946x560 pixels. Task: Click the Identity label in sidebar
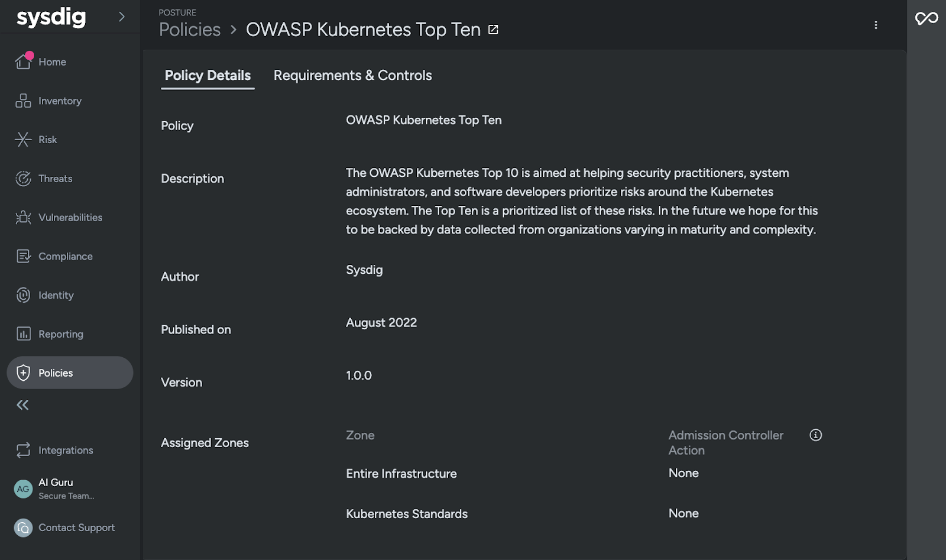tap(56, 295)
